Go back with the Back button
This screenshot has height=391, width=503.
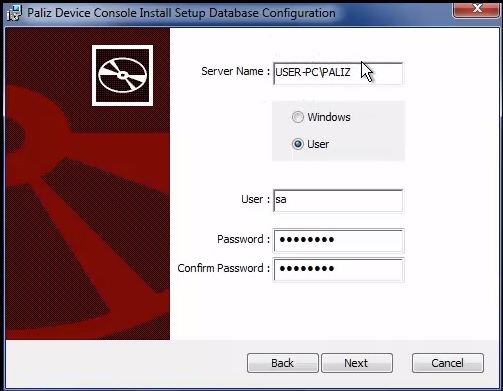(283, 363)
